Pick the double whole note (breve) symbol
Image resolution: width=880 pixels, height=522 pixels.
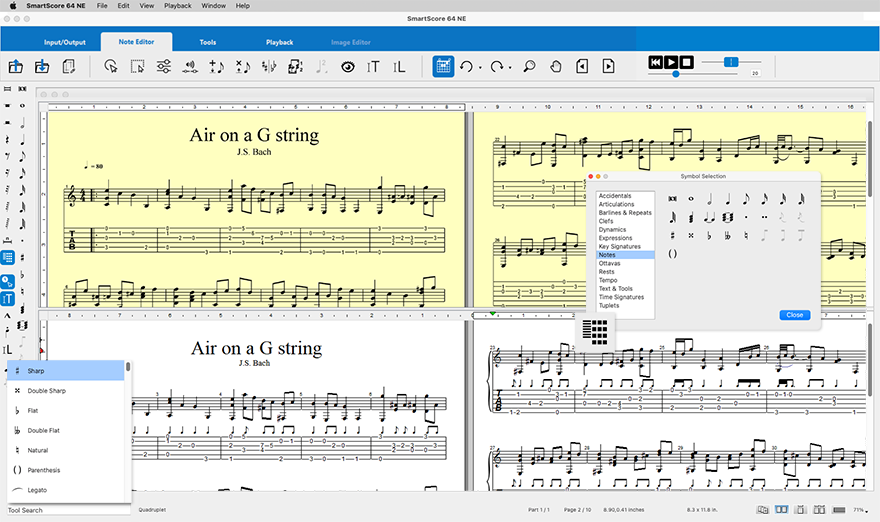(672, 199)
